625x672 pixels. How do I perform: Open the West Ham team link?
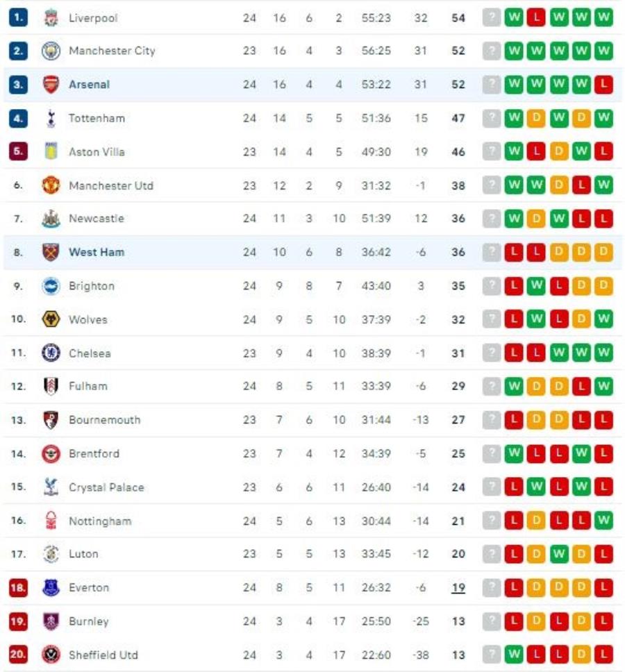96,253
